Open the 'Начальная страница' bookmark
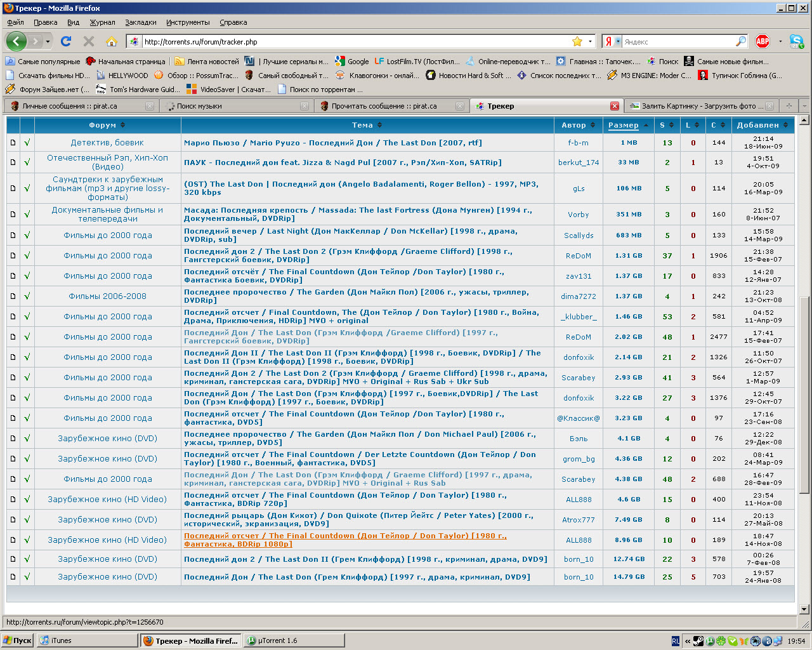The image size is (812, 650). pos(126,62)
